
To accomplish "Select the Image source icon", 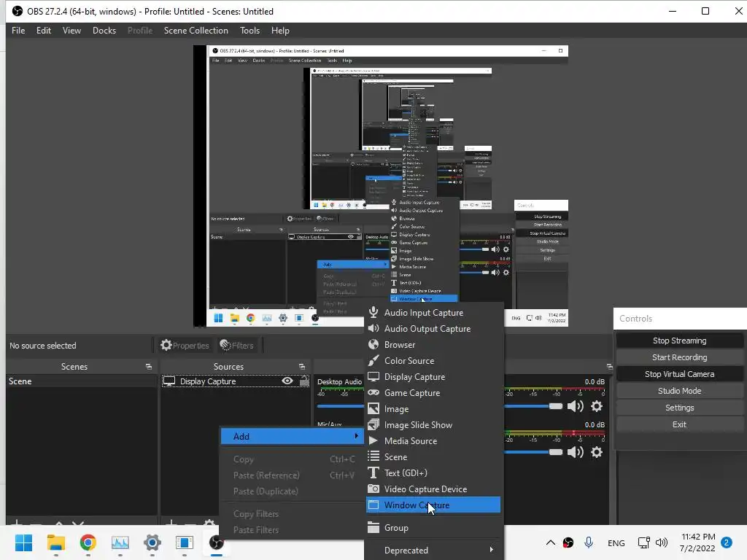I will pyautogui.click(x=373, y=408).
